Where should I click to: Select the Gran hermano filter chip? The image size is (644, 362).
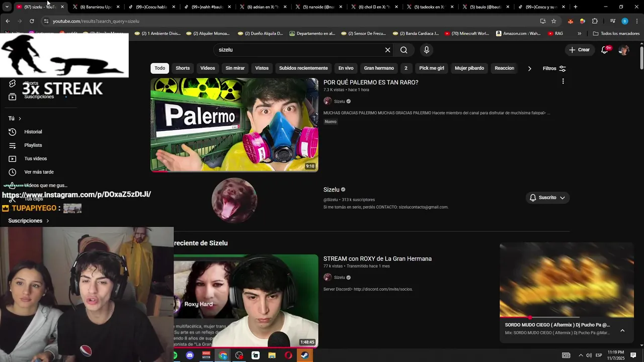point(379,68)
